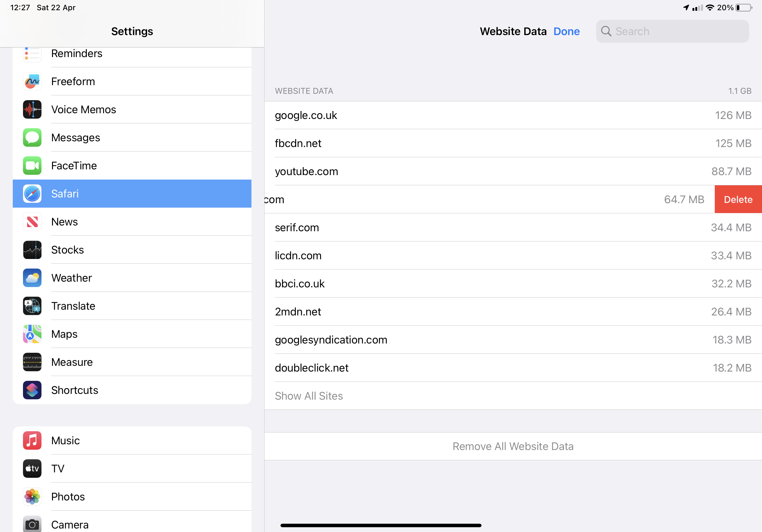Select the FaceTime camera icon
The height and width of the screenshot is (532, 762).
[x=32, y=166]
